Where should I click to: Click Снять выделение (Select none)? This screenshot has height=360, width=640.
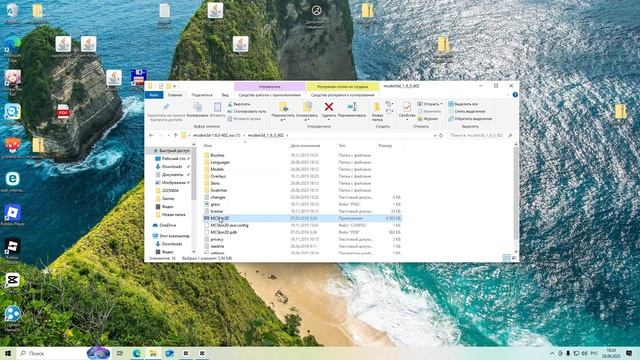(x=467, y=111)
